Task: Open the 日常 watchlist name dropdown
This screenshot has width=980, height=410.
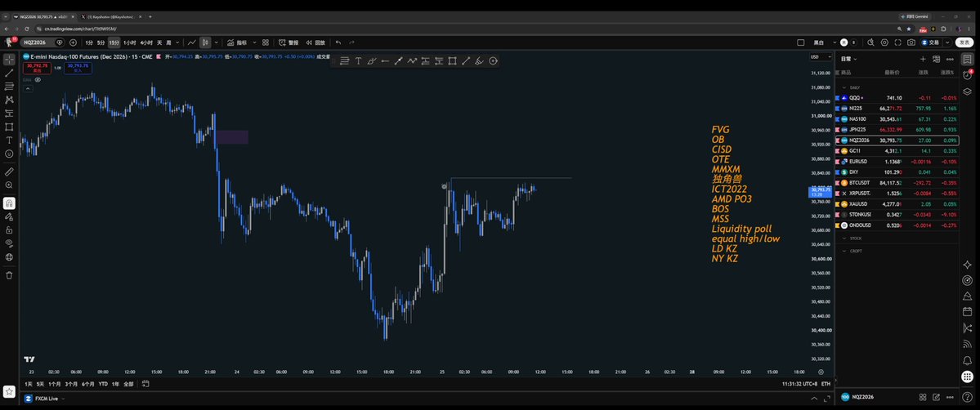Action: pos(848,59)
